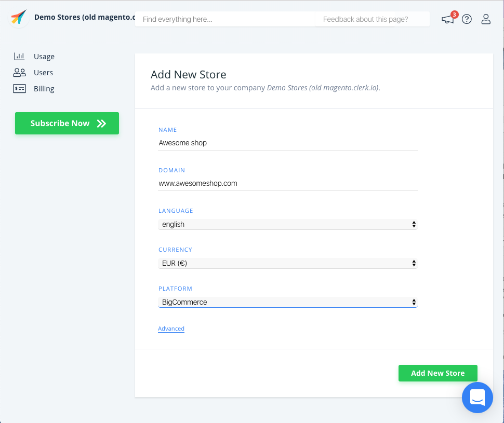Focus the Find everything here search box

coord(224,19)
